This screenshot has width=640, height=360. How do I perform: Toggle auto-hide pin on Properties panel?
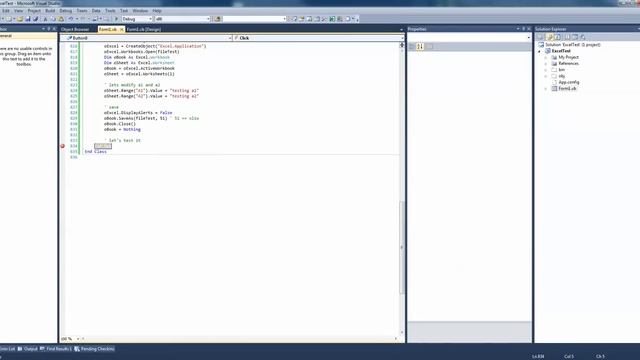tap(524, 29)
